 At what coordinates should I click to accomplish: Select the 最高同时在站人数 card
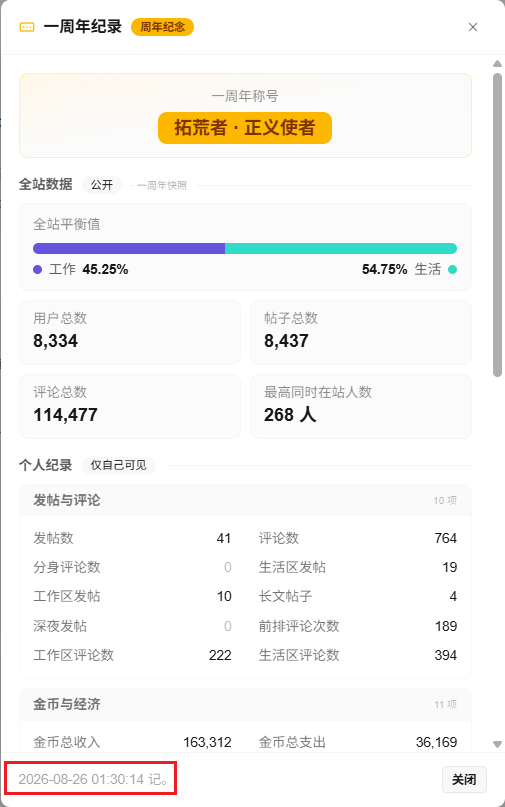pos(361,407)
